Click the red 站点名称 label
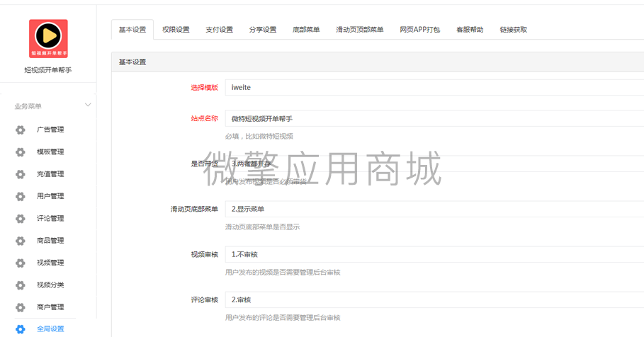The width and height of the screenshot is (644, 337). [205, 118]
